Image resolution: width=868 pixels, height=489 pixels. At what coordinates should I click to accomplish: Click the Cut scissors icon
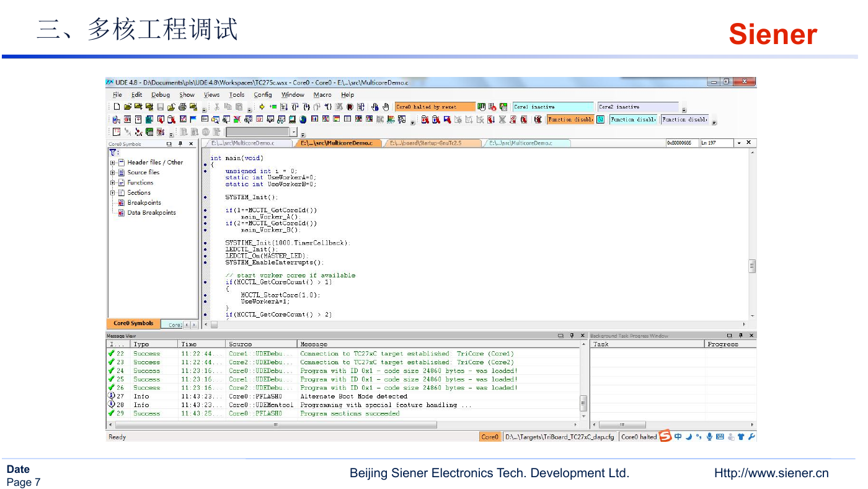pyautogui.click(x=217, y=107)
